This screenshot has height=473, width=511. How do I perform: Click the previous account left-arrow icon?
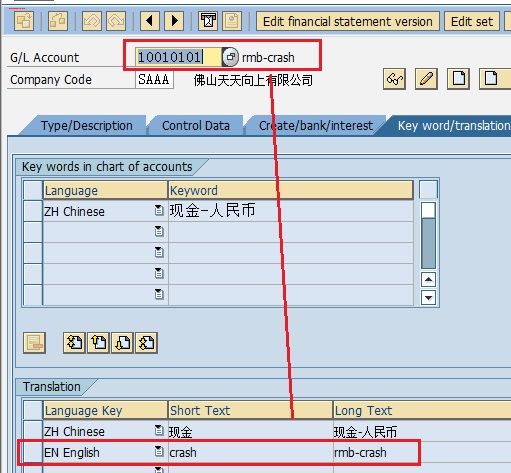[x=150, y=21]
